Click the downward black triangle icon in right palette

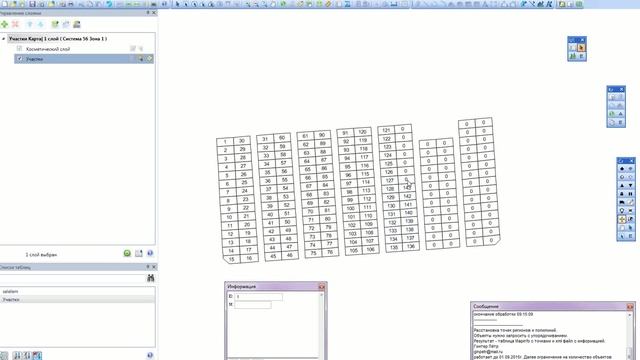click(631, 185)
